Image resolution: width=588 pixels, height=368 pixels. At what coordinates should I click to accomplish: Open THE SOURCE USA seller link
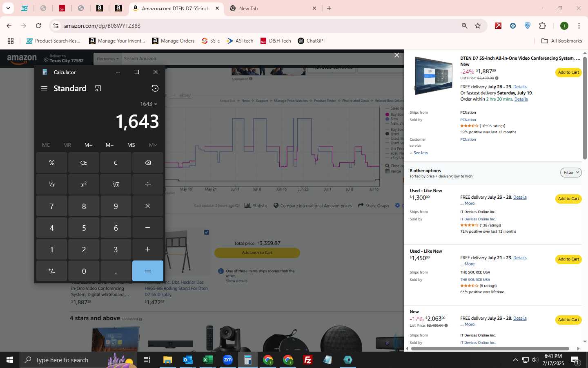point(475,280)
